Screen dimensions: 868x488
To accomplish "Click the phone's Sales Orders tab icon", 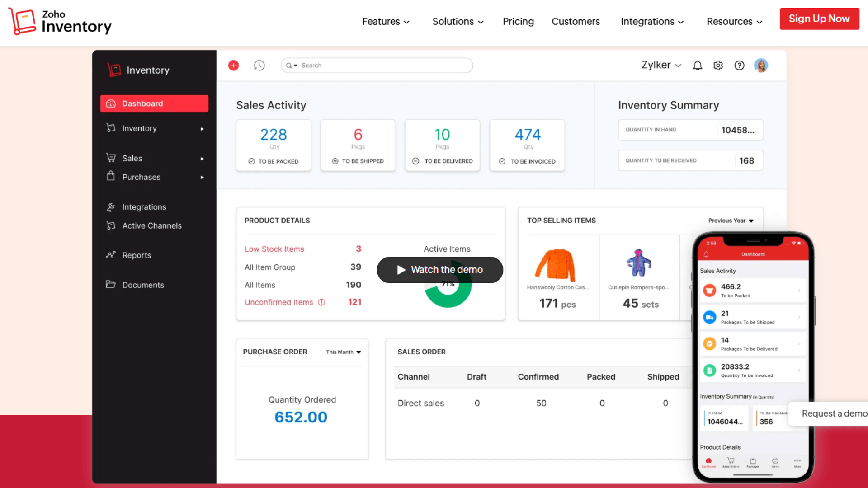I will 731,462.
